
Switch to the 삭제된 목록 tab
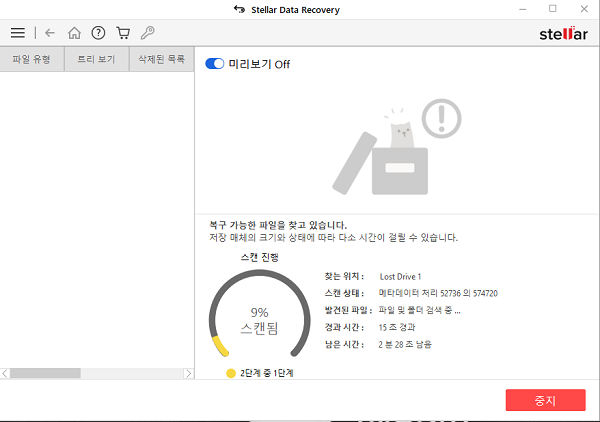(161, 59)
